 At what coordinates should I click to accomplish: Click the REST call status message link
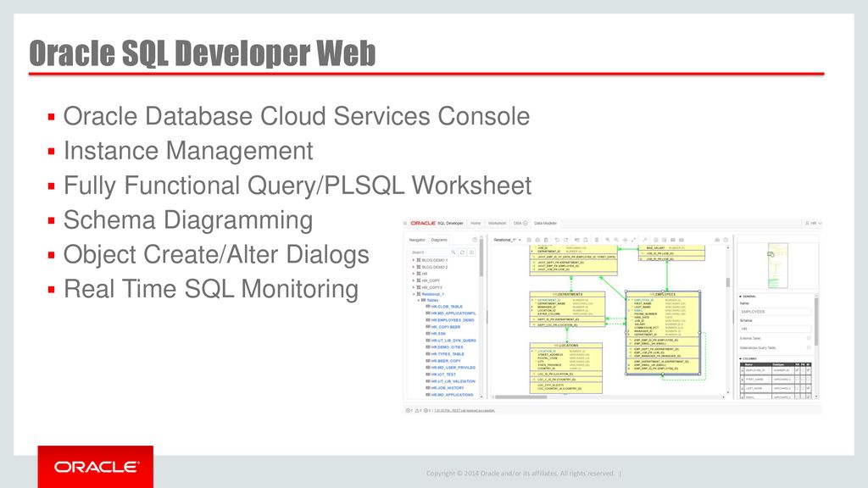point(464,411)
